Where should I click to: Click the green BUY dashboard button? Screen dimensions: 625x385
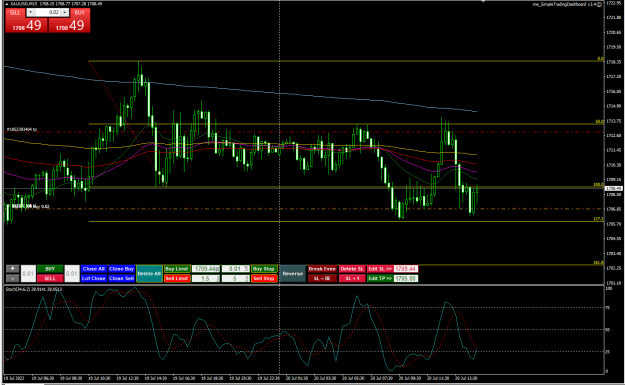(50, 269)
